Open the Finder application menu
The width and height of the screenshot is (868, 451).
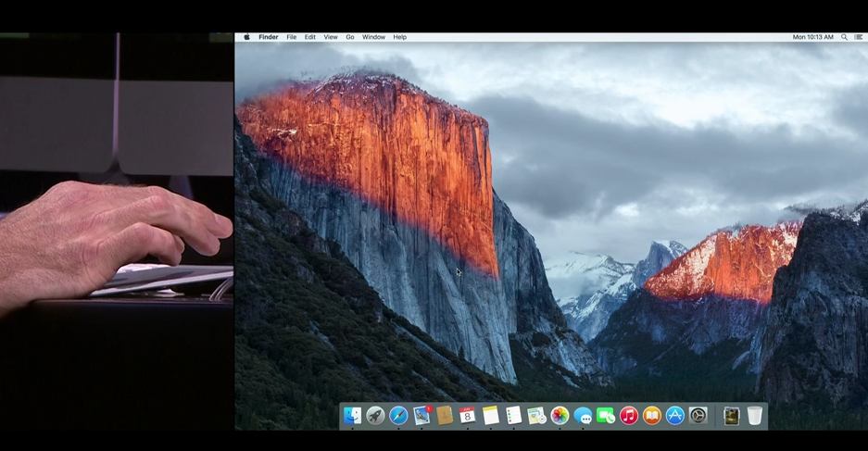click(268, 37)
